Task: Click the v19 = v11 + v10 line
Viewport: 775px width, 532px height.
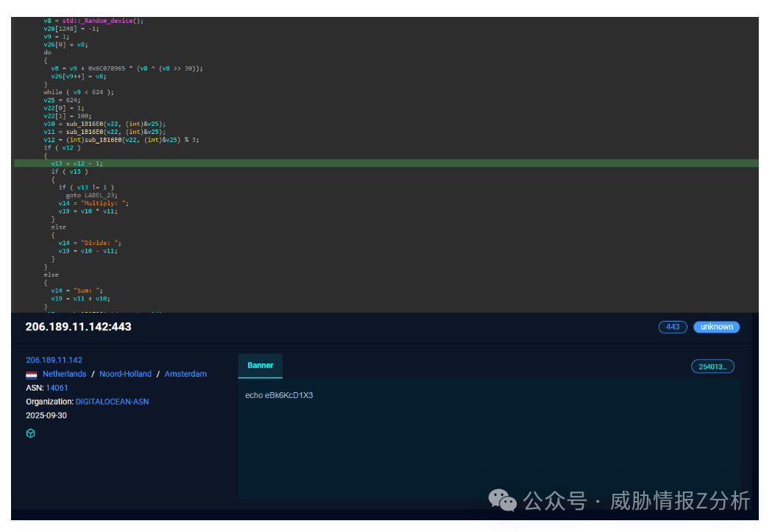Action: pyautogui.click(x=80, y=298)
